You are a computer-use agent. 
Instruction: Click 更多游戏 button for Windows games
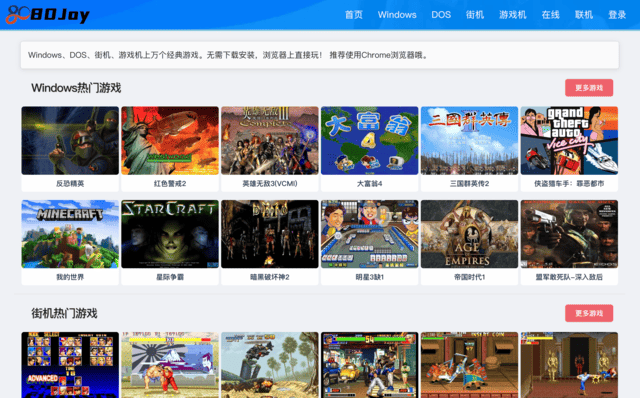pyautogui.click(x=589, y=88)
